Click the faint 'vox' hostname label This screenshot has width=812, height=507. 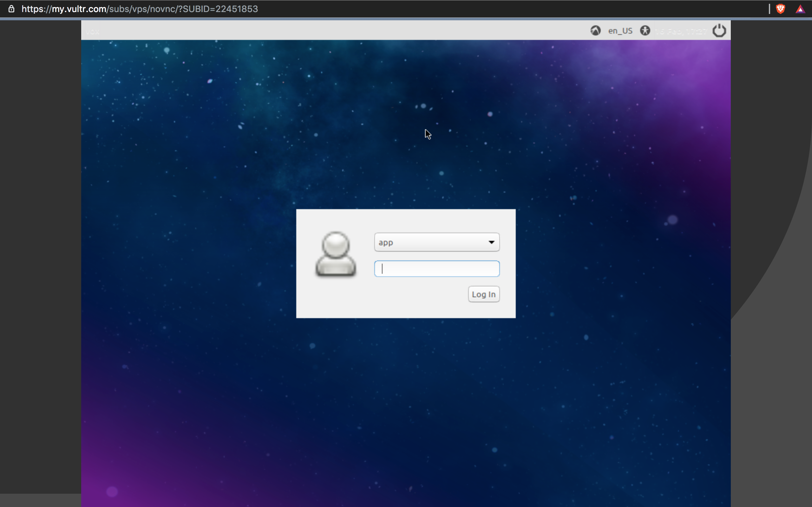click(92, 32)
